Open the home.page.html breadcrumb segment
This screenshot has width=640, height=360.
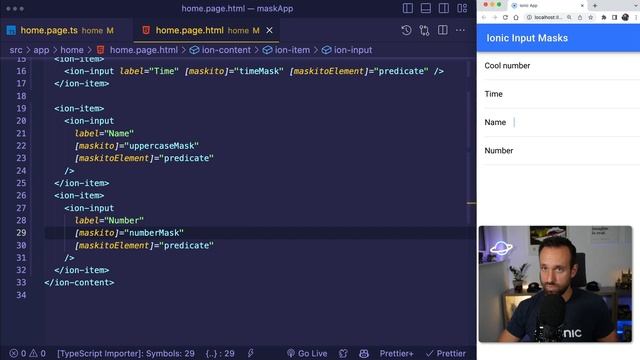(144, 50)
